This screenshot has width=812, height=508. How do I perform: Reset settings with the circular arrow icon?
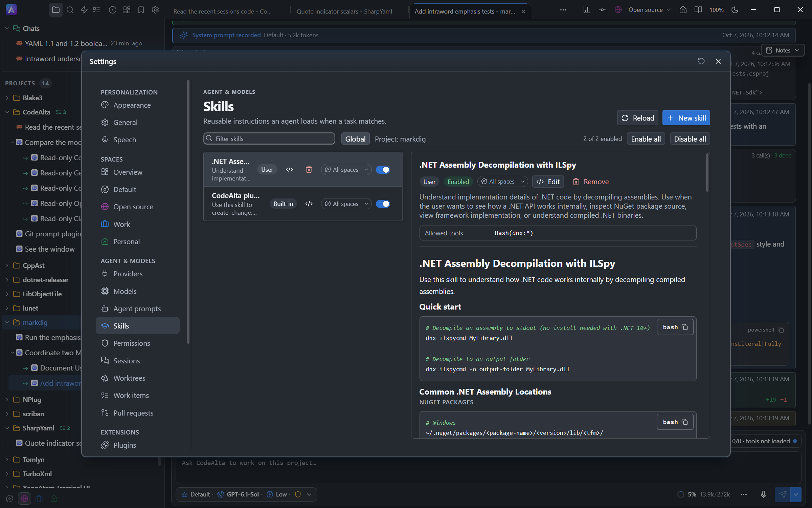click(x=701, y=61)
